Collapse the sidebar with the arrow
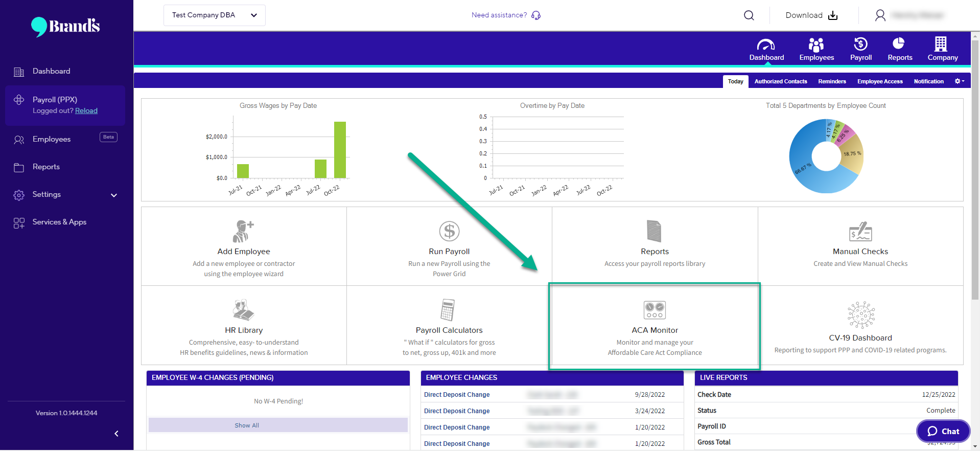This screenshot has height=451, width=980. (x=116, y=434)
